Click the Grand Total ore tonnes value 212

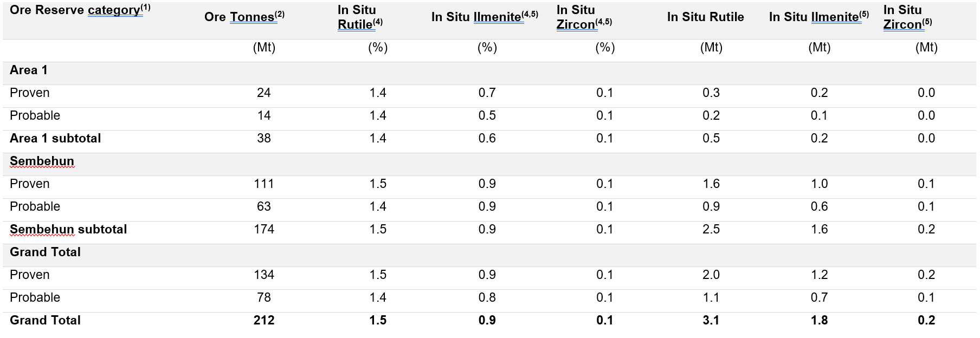click(264, 321)
